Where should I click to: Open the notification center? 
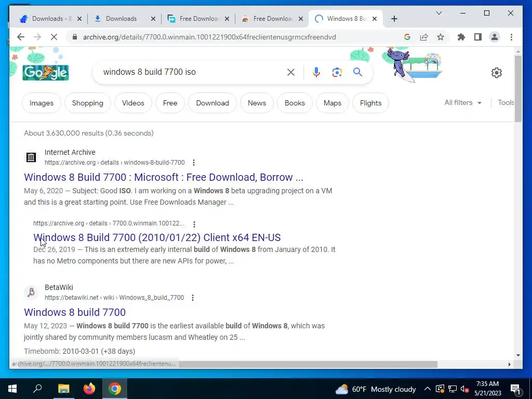click(516, 389)
